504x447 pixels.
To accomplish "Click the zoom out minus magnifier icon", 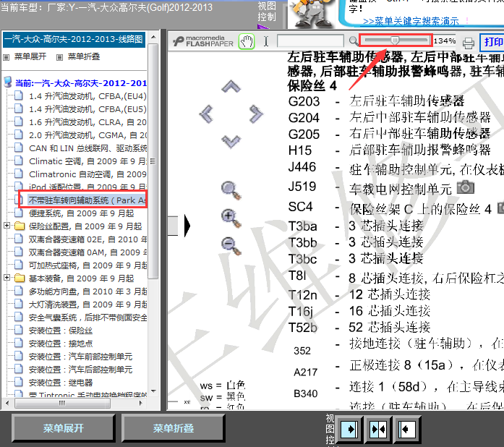I will tap(231, 246).
